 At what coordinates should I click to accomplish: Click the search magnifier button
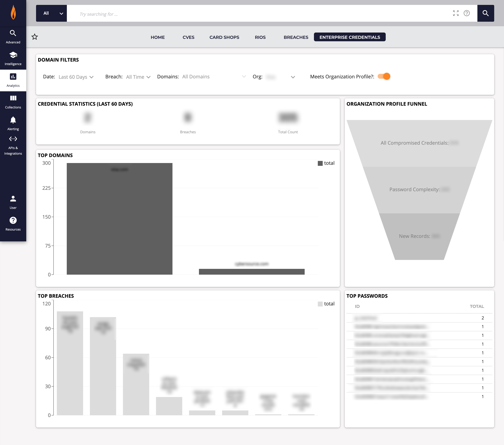pyautogui.click(x=486, y=13)
